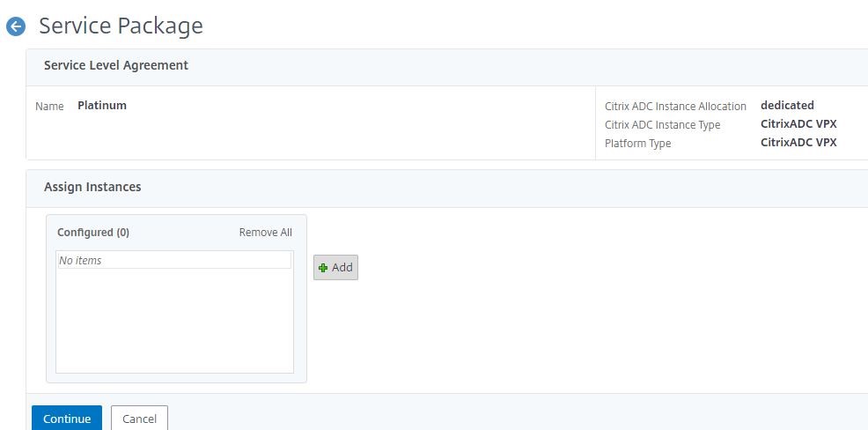Click the Citrix ADC Instance Type label
Viewport: 868px width, 430px height.
point(663,124)
